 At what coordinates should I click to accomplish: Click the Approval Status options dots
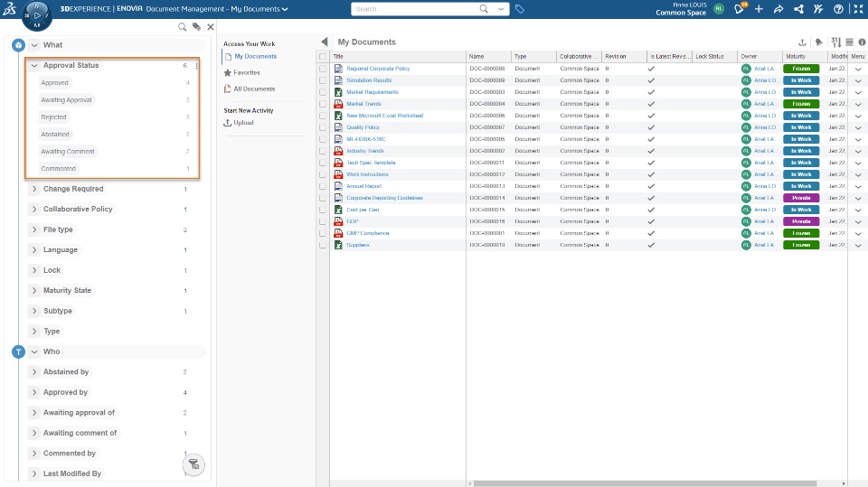[x=196, y=66]
